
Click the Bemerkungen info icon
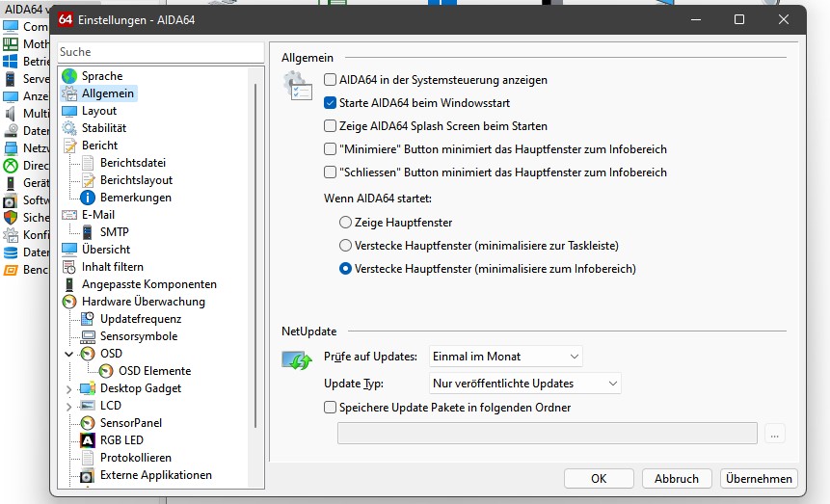[88, 198]
